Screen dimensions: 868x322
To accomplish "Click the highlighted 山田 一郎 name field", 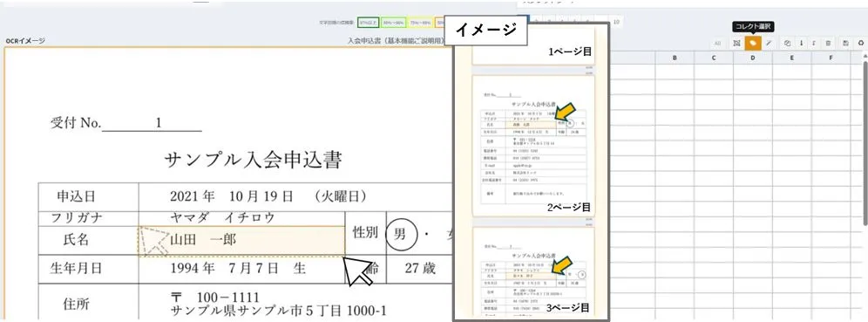I will click(x=241, y=241).
